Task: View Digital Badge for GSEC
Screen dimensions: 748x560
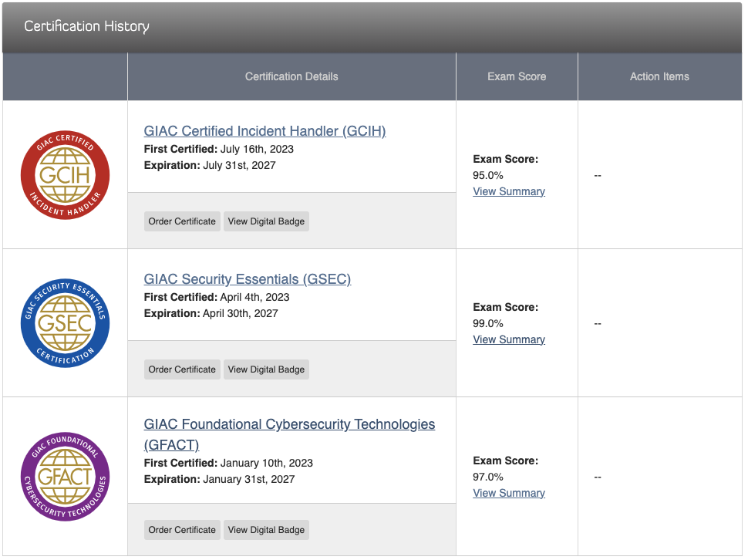Action: coord(266,369)
